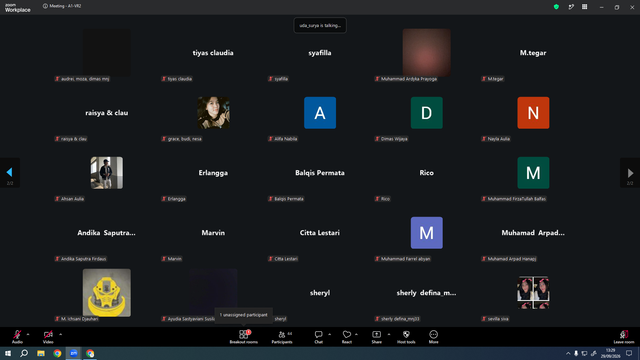Open the Chat panel
Viewport: 640px width, 360px height.
click(x=318, y=337)
